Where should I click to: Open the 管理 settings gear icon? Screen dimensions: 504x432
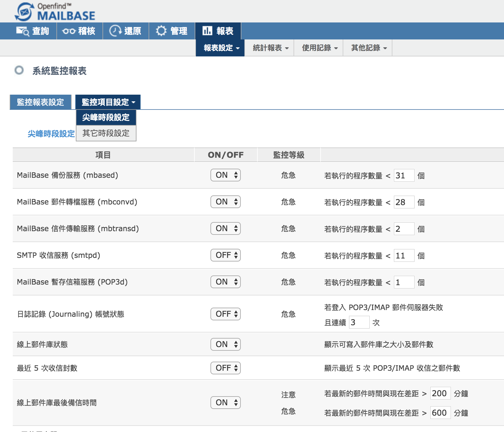[161, 31]
